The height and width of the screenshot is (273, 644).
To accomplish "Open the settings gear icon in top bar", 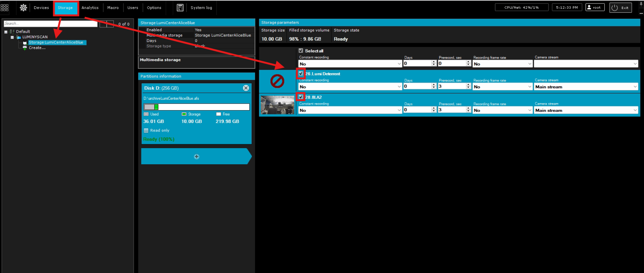I will pos(23,7).
